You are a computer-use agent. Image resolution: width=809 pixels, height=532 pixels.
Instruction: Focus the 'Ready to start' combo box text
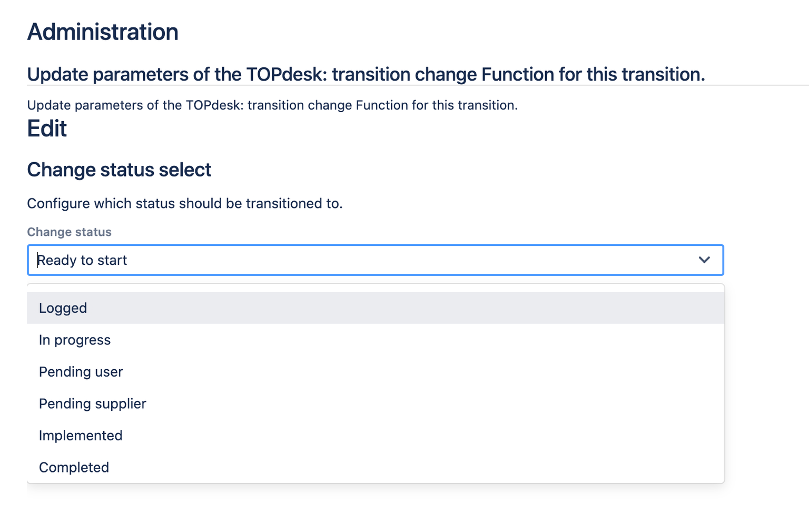[x=82, y=260]
